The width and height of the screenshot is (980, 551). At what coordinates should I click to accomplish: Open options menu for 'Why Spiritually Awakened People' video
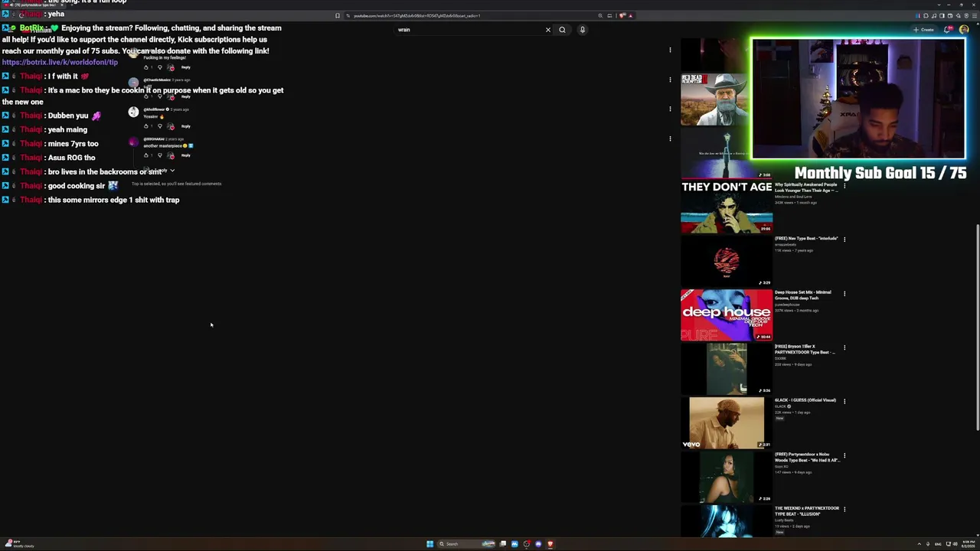point(844,185)
